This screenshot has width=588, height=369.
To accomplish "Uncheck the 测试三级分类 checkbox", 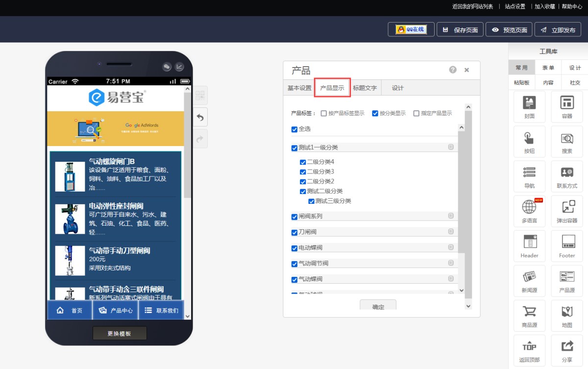I will pyautogui.click(x=311, y=201).
